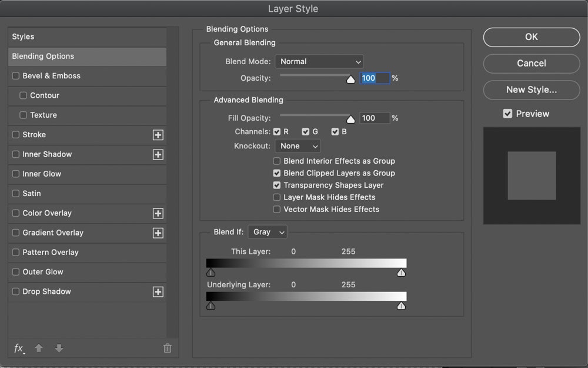Click the plus icon beside Color Overlay
The image size is (588, 368).
(158, 213)
